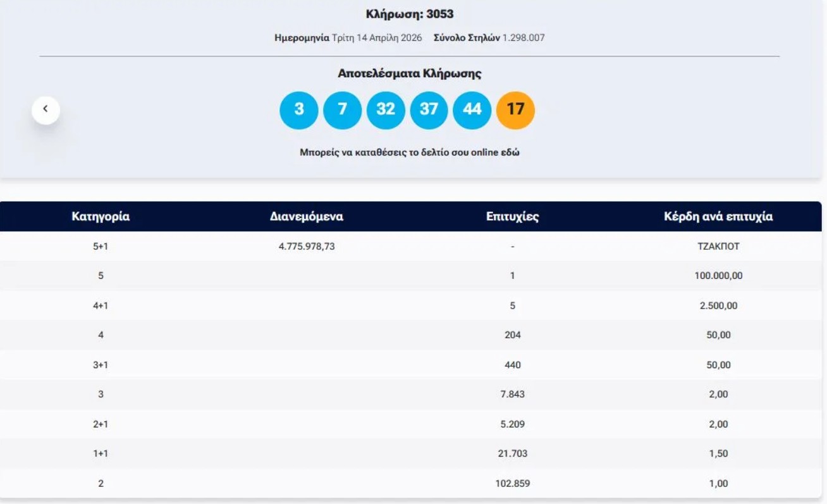
Task: Click the blue ball number 3
Action: point(298,110)
